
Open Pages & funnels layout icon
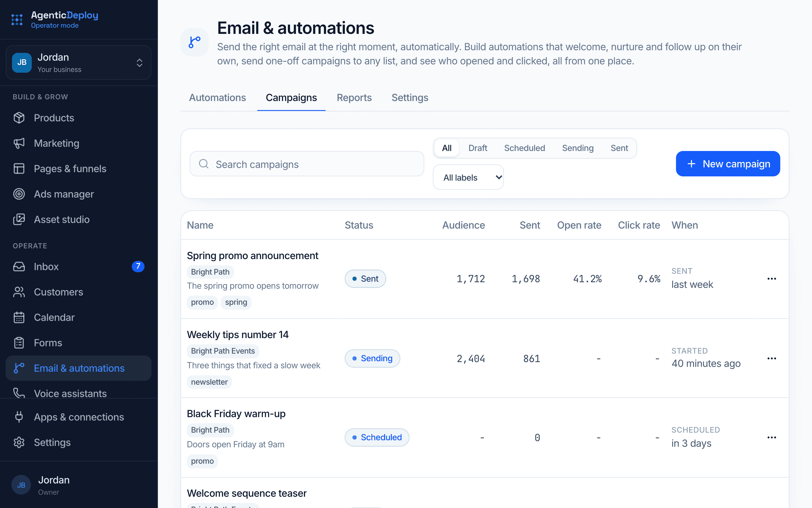tap(19, 169)
